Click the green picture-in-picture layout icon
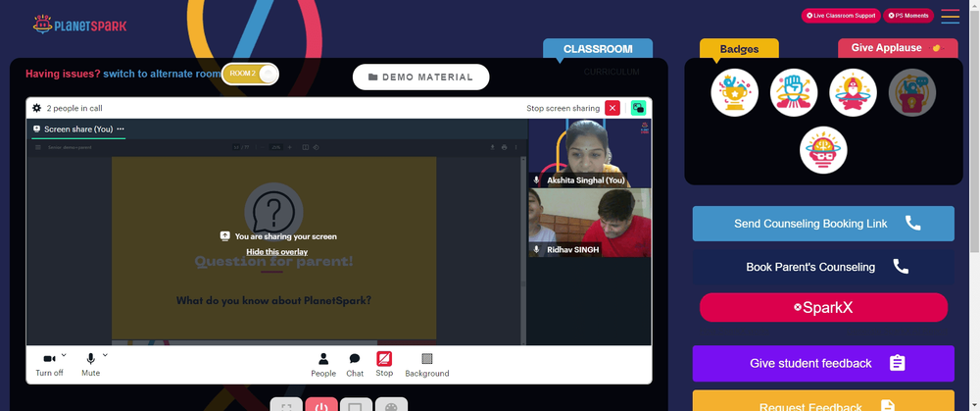This screenshot has width=980, height=411. [638, 108]
